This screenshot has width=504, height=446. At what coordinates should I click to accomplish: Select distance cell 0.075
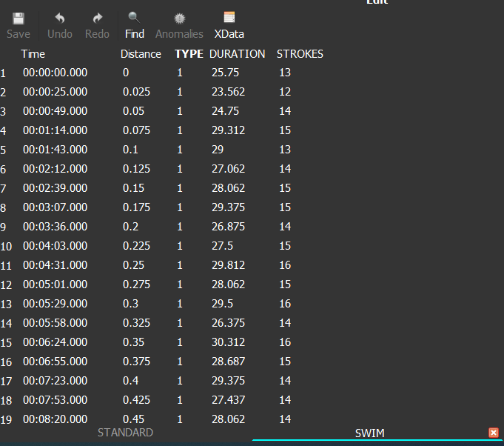(137, 130)
